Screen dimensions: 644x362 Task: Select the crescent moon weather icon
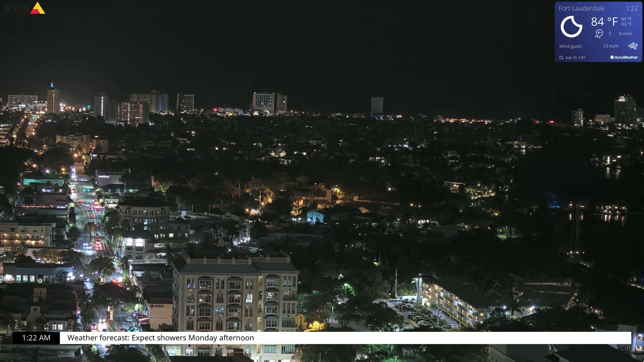[572, 27]
